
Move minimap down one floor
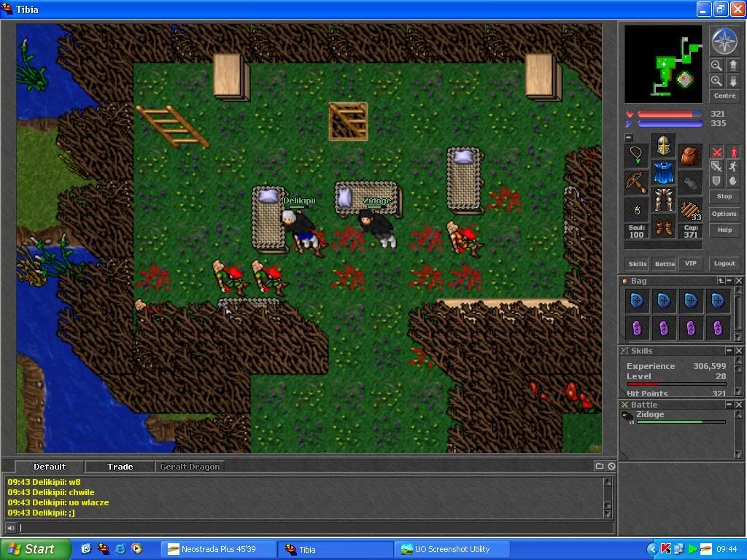point(732,81)
